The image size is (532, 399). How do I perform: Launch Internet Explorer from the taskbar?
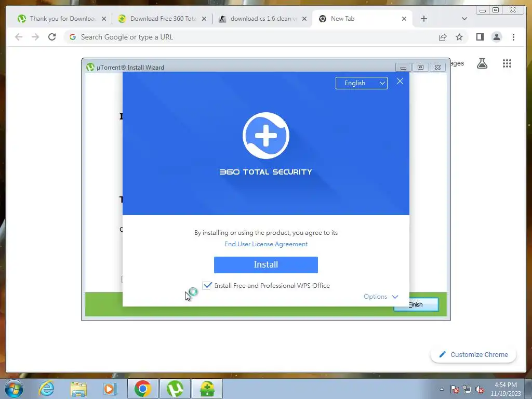click(46, 389)
